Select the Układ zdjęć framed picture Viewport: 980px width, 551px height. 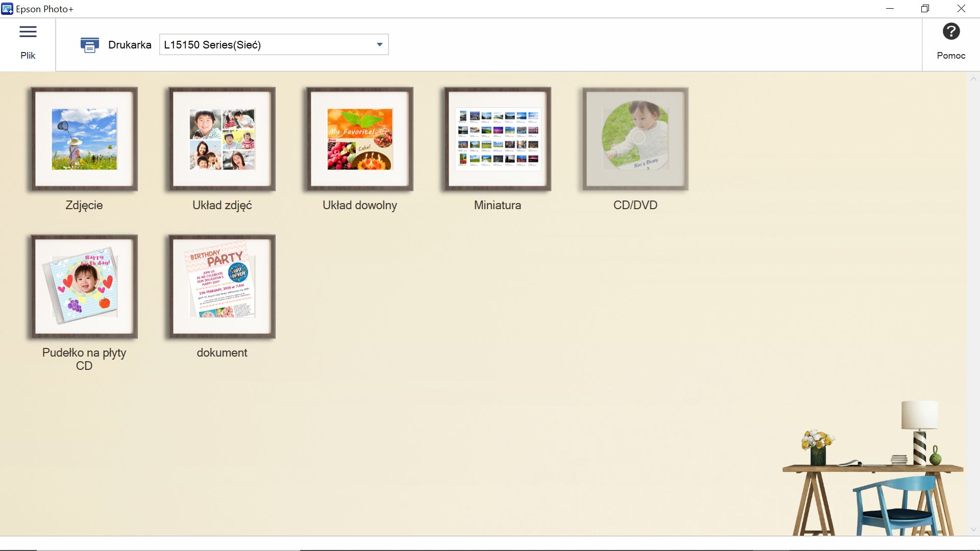[x=222, y=139]
